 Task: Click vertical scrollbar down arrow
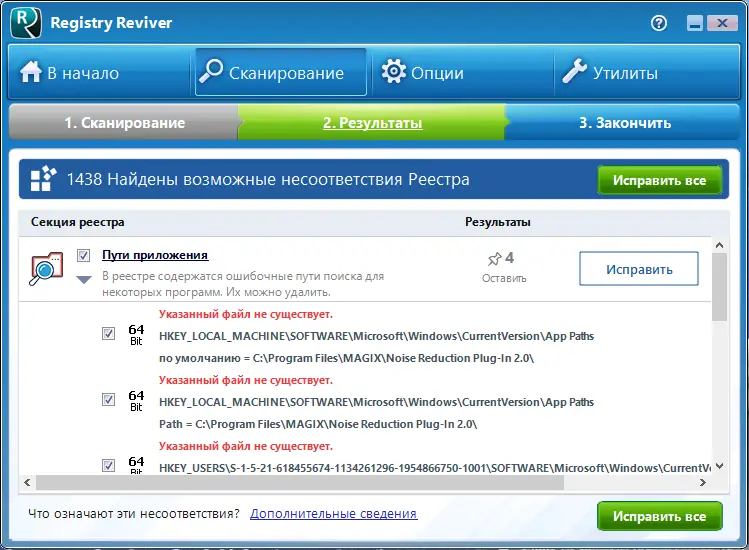click(719, 466)
